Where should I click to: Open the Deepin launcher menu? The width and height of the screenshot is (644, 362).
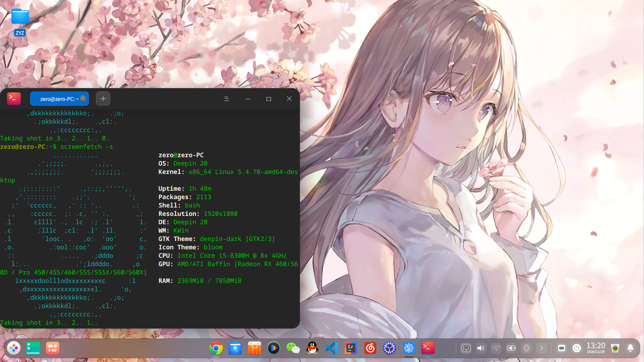click(14, 348)
